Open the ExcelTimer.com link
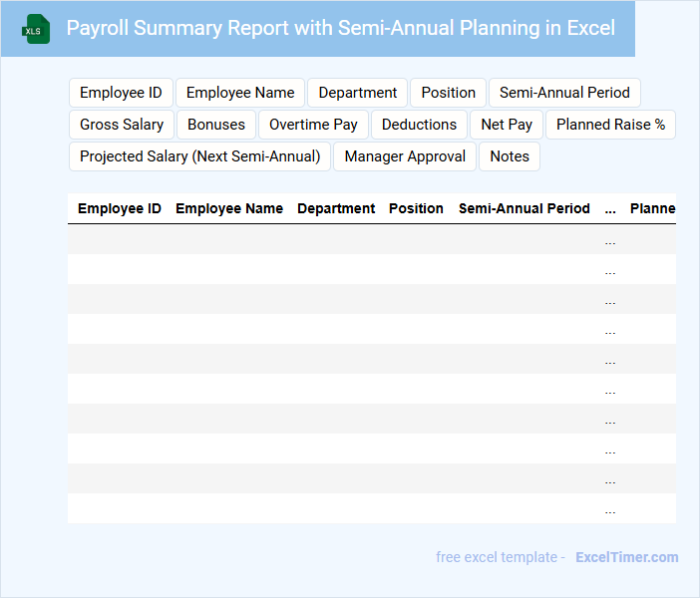This screenshot has width=700, height=598. pos(626,557)
